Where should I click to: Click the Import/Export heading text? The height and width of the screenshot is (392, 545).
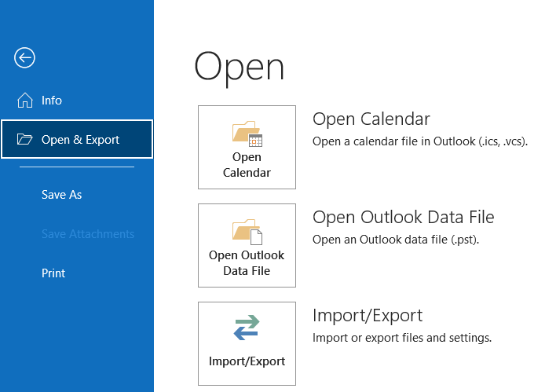coord(367,316)
